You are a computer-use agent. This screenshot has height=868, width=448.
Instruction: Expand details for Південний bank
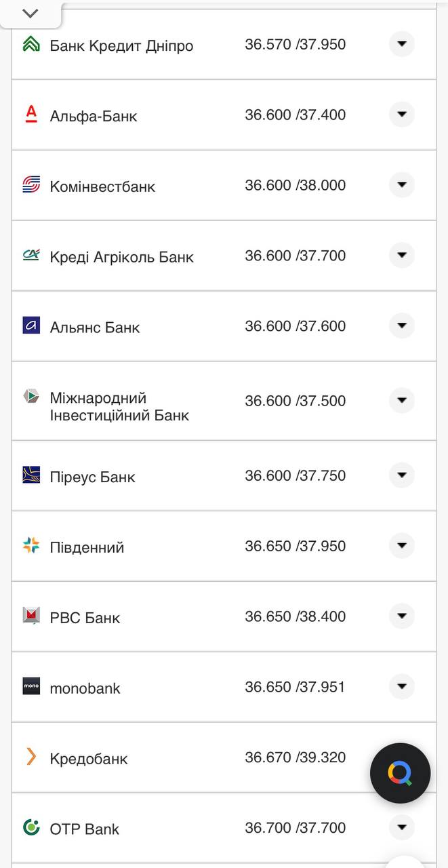coord(401,545)
